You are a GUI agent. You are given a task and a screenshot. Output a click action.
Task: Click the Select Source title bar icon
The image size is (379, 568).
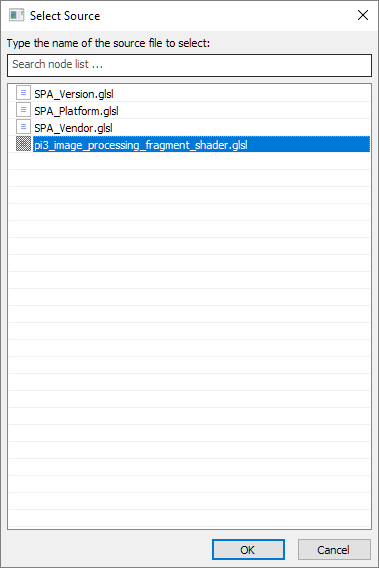click(x=16, y=16)
